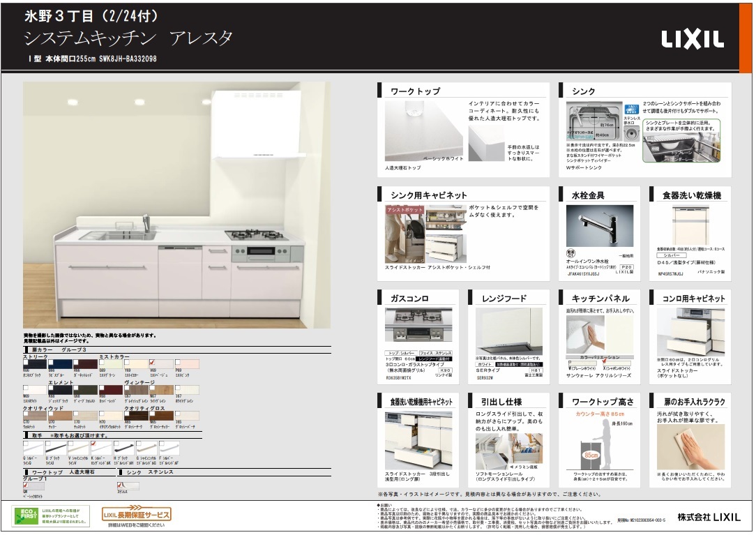Click the 引出し仕様 card heading
The image size is (756, 535).
pyautogui.click(x=501, y=402)
